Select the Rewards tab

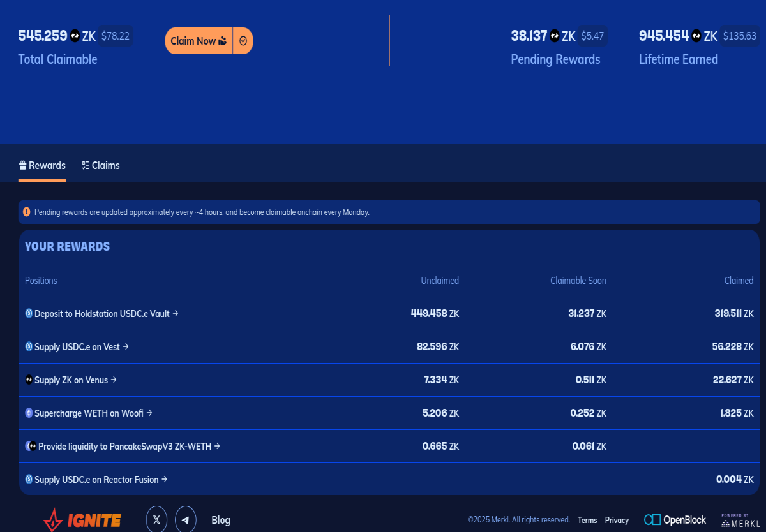pyautogui.click(x=42, y=165)
